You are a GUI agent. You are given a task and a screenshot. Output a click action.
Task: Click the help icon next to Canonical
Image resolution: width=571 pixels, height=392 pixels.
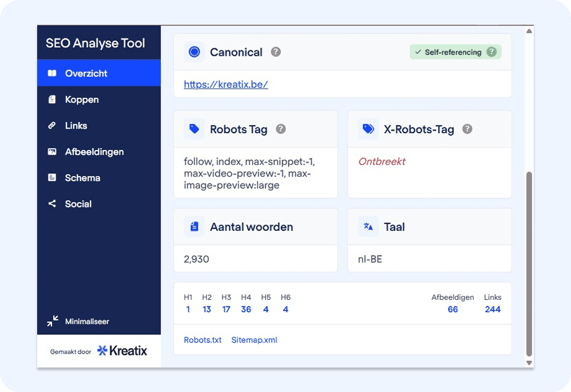click(276, 52)
